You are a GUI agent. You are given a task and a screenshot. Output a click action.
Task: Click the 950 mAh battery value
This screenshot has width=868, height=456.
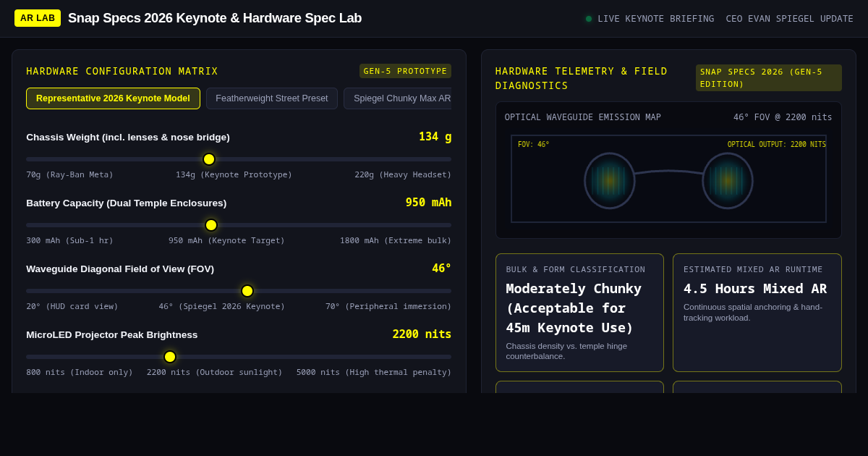[428, 203]
